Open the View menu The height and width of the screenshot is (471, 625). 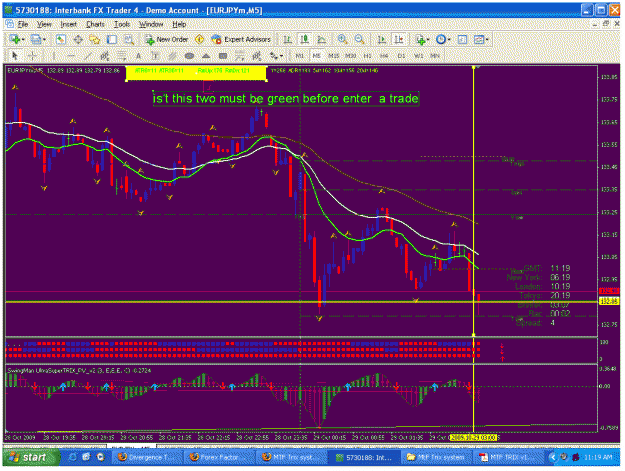[44, 24]
